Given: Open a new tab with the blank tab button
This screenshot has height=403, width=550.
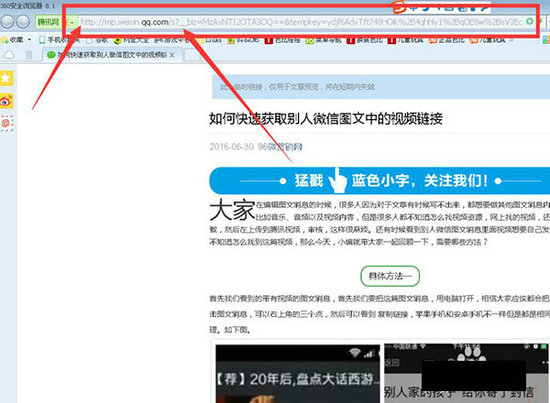Looking at the screenshot, I should pos(192,55).
